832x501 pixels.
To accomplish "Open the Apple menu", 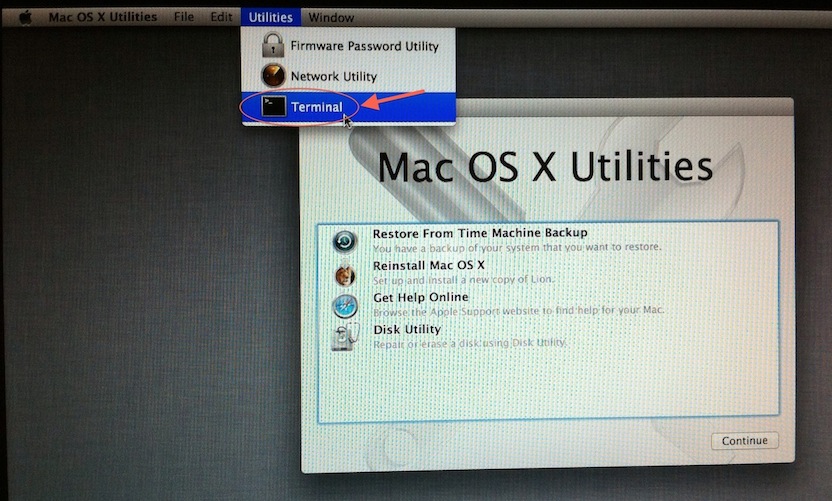I will tap(25, 18).
